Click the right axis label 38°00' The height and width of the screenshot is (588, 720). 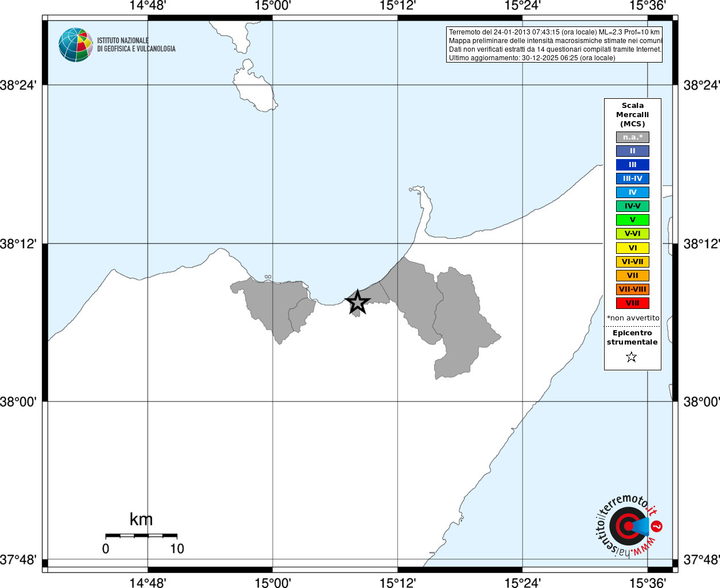point(702,401)
